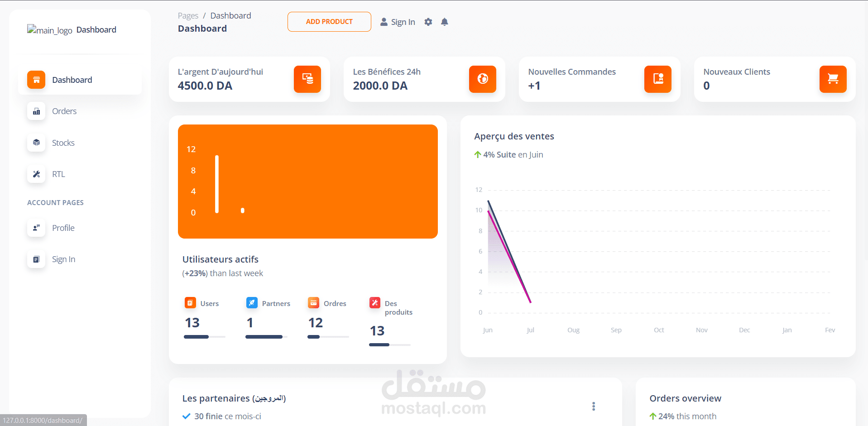Click the cart icon on Nouveaux Clients card
The width and height of the screenshot is (868, 426).
(833, 79)
